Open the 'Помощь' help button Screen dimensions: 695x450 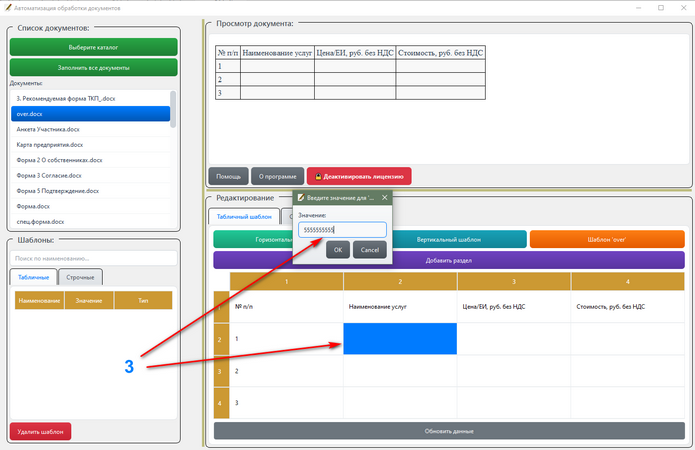(229, 176)
